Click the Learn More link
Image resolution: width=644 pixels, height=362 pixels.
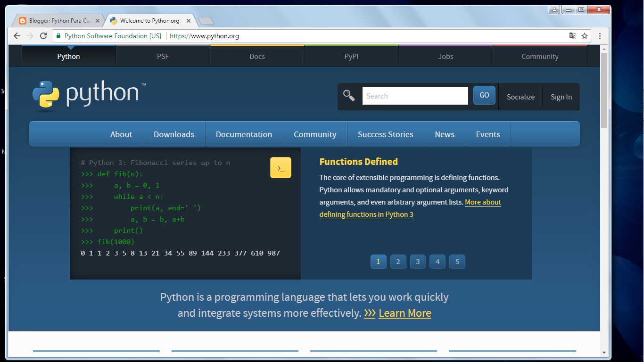[405, 313]
